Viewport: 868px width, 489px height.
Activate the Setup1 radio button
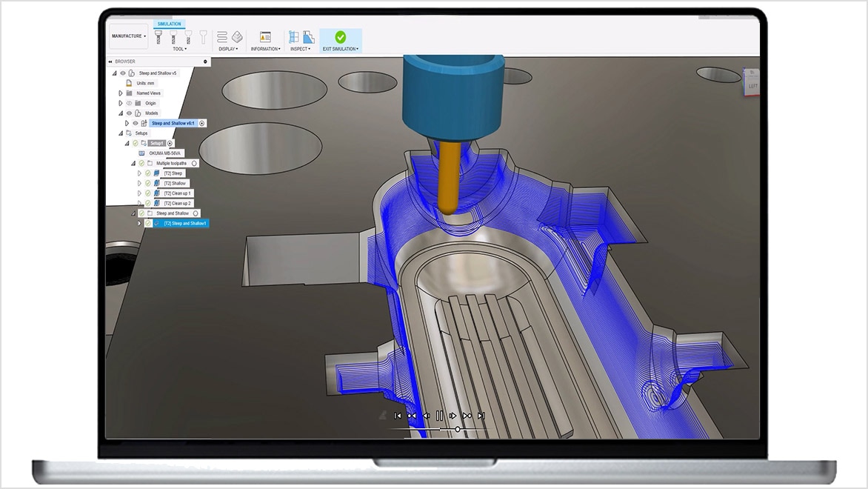[x=170, y=143]
